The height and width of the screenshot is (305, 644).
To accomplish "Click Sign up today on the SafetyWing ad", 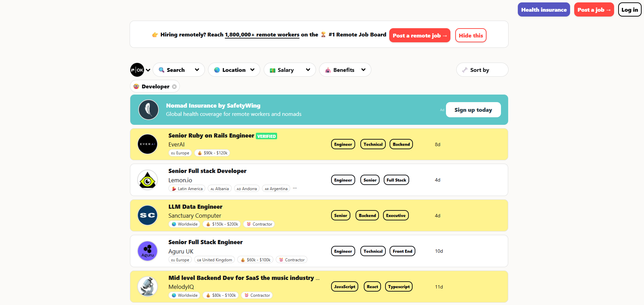I will point(473,110).
